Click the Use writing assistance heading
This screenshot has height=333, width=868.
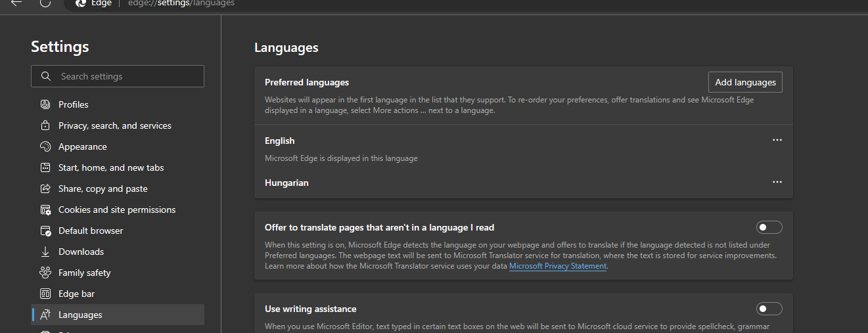(x=311, y=309)
